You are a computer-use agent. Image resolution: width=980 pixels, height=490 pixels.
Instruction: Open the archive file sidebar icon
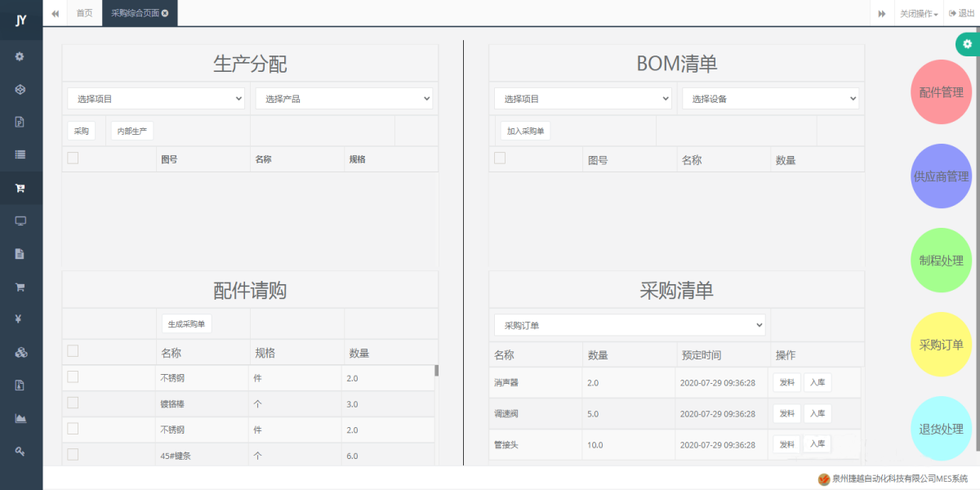coord(20,385)
